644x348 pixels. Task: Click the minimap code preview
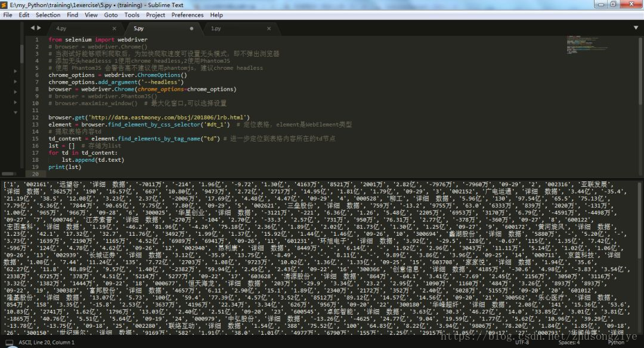click(x=587, y=44)
